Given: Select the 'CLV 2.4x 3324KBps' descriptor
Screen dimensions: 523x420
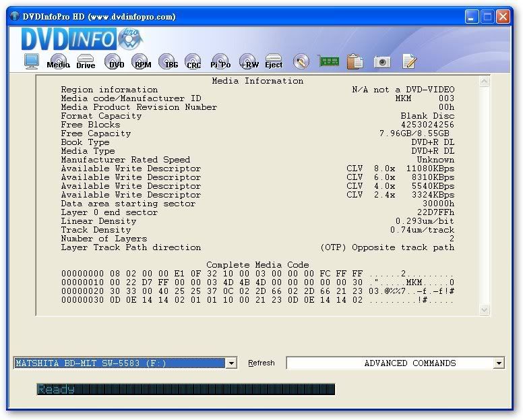Looking at the screenshot, I should tap(400, 195).
